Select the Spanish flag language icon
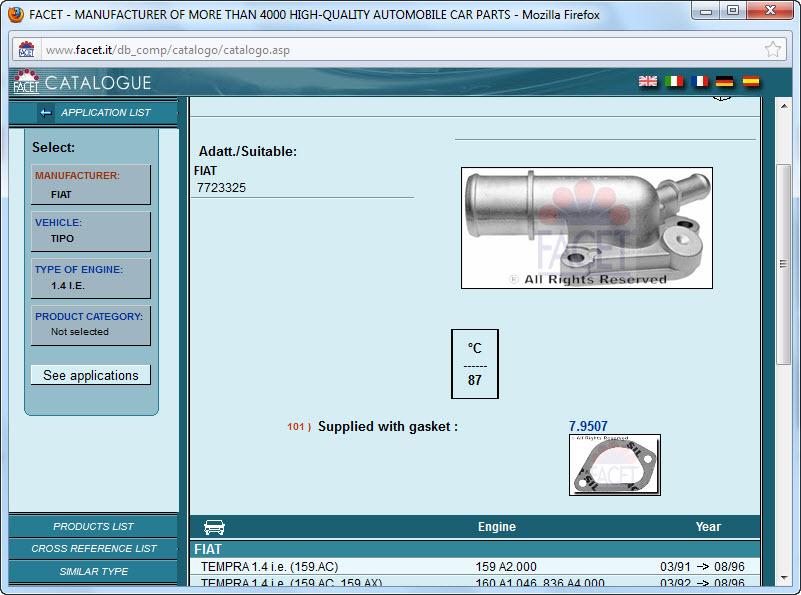 751,81
